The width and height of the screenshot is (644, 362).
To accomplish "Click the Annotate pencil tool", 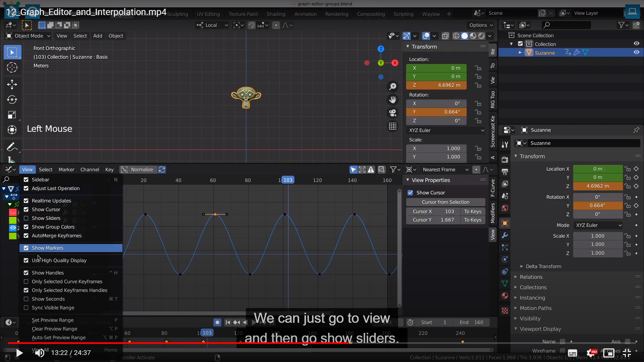I will (x=12, y=146).
